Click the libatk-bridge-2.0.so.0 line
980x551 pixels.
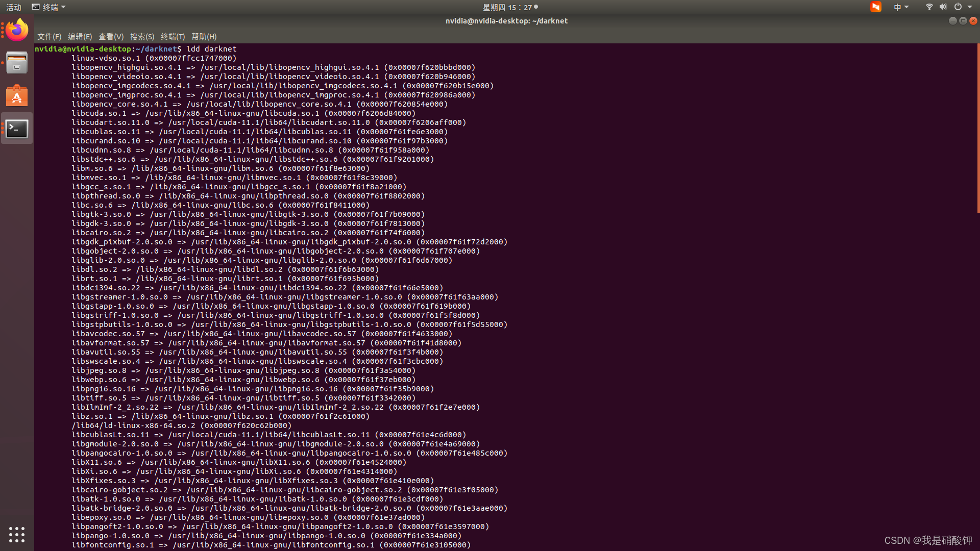[x=289, y=508]
